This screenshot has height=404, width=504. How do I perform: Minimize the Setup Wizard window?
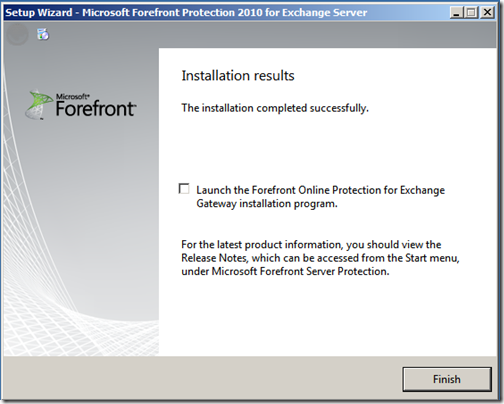(456, 13)
